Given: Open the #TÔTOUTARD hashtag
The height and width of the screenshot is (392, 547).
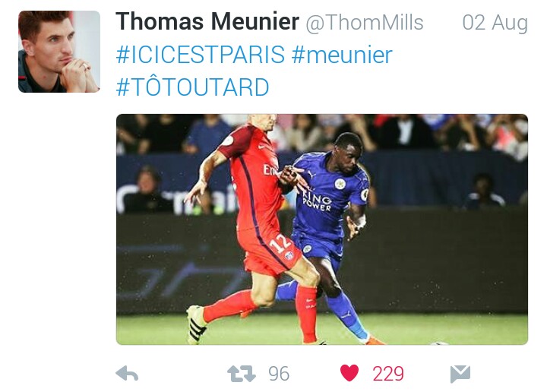Looking at the screenshot, I should click(192, 87).
